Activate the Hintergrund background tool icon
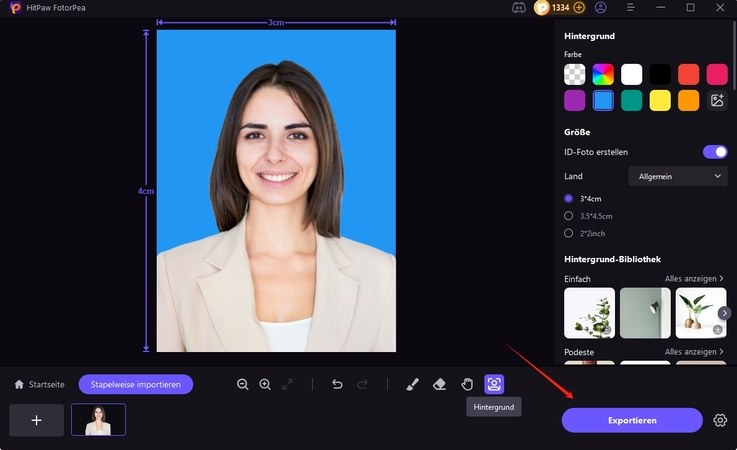This screenshot has width=737, height=450. [x=494, y=384]
